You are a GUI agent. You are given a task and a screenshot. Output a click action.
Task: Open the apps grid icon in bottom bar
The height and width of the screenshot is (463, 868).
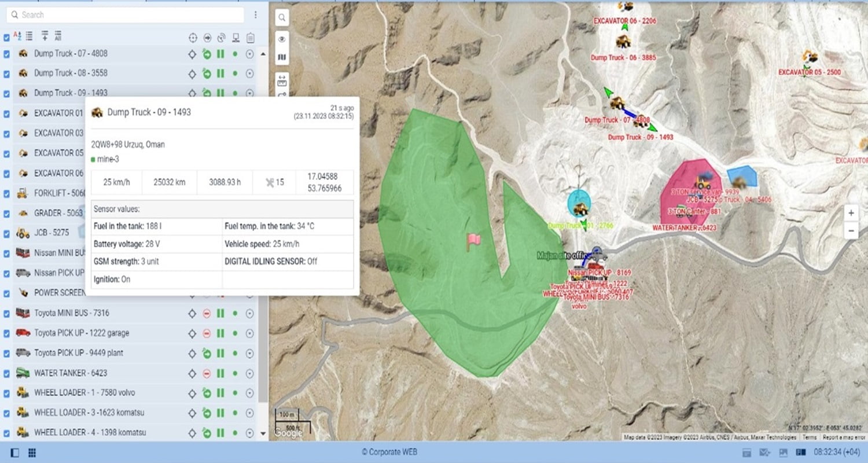[x=32, y=452]
